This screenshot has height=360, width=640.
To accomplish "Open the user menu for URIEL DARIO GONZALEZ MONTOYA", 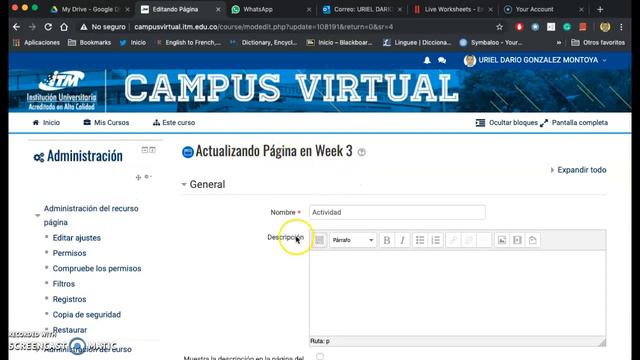I will pyautogui.click(x=535, y=60).
